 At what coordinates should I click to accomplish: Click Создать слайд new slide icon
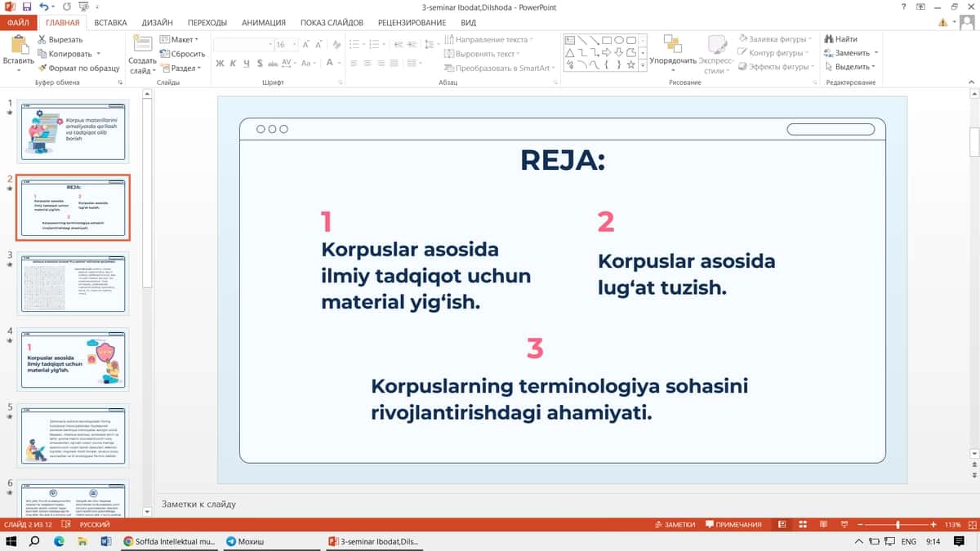[142, 46]
